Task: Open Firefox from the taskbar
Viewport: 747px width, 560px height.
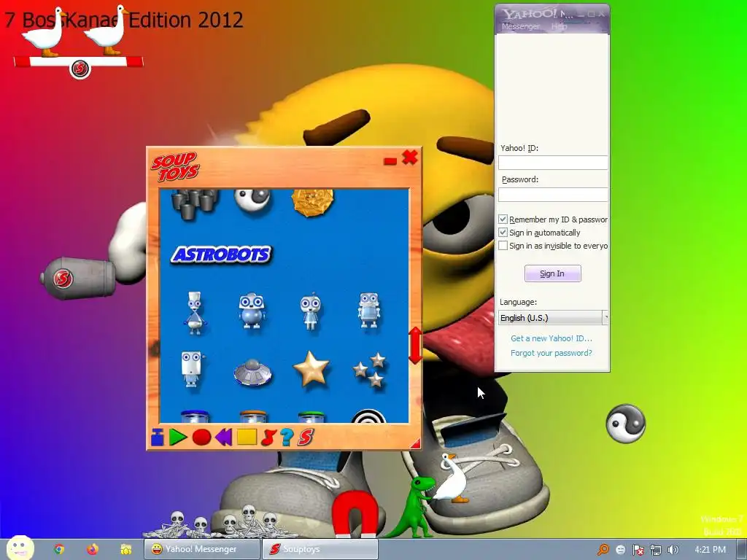Action: pyautogui.click(x=93, y=549)
